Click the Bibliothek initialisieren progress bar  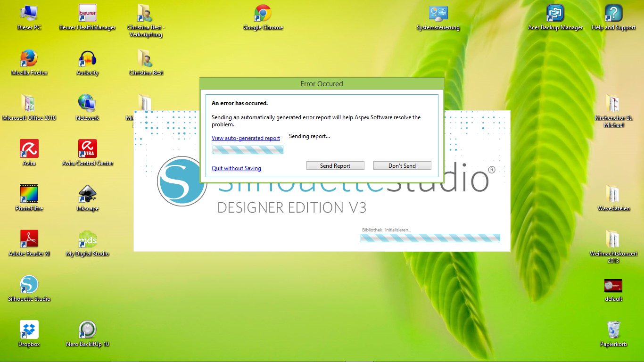coord(430,238)
